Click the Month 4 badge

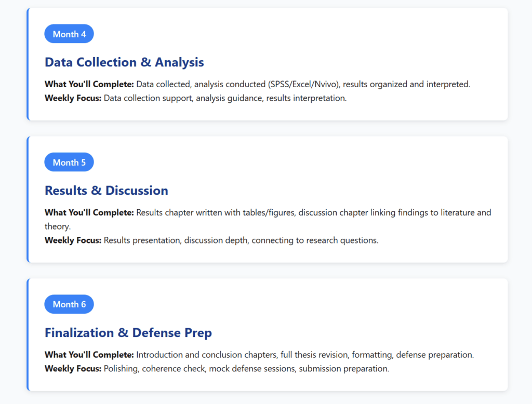69,34
